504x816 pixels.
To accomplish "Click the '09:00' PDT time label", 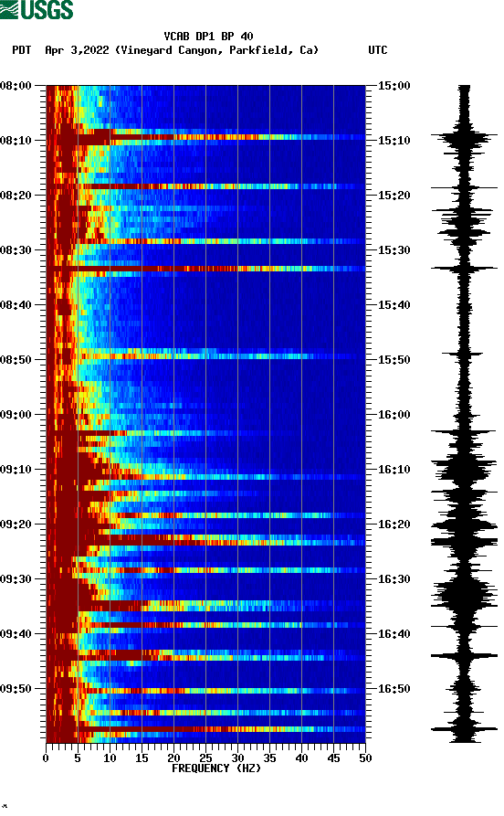I will click(x=16, y=415).
